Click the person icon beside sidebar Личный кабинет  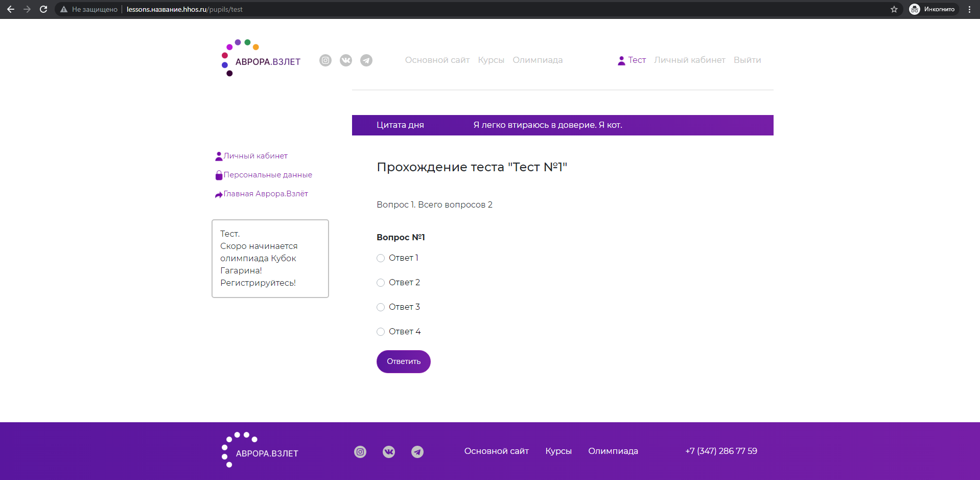click(219, 156)
